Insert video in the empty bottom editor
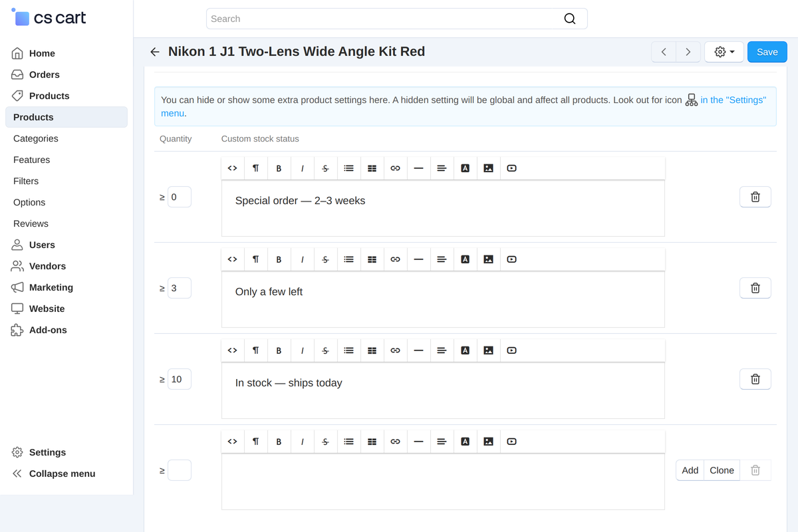This screenshot has width=798, height=532. tap(511, 442)
